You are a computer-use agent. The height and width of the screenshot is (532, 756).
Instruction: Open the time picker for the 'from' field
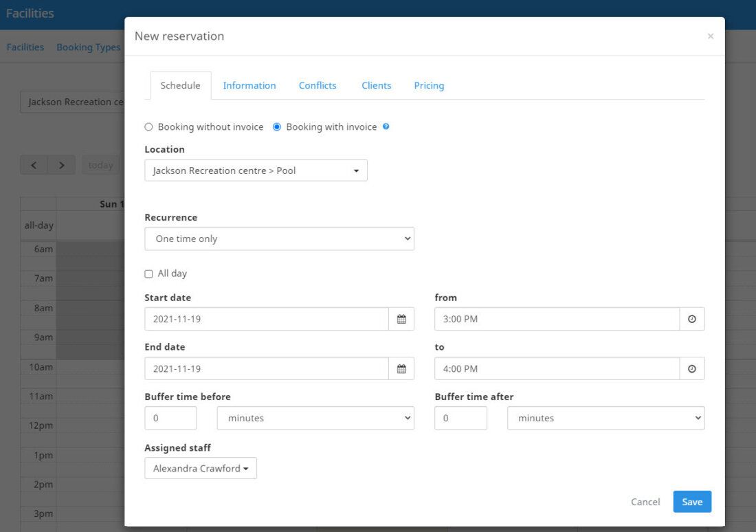[x=691, y=319]
